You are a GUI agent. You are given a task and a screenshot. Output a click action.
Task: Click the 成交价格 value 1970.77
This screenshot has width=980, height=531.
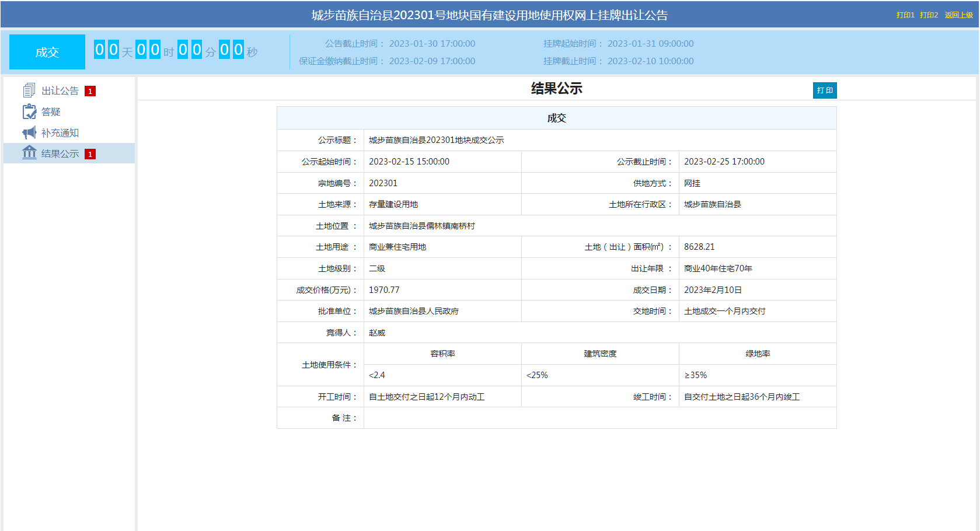click(384, 290)
